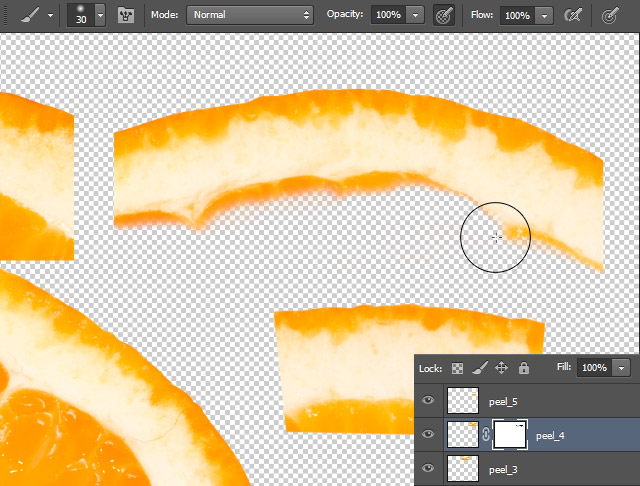This screenshot has height=486, width=640.
Task: Enable airbrush-style build-up effects
Action: pos(573,16)
